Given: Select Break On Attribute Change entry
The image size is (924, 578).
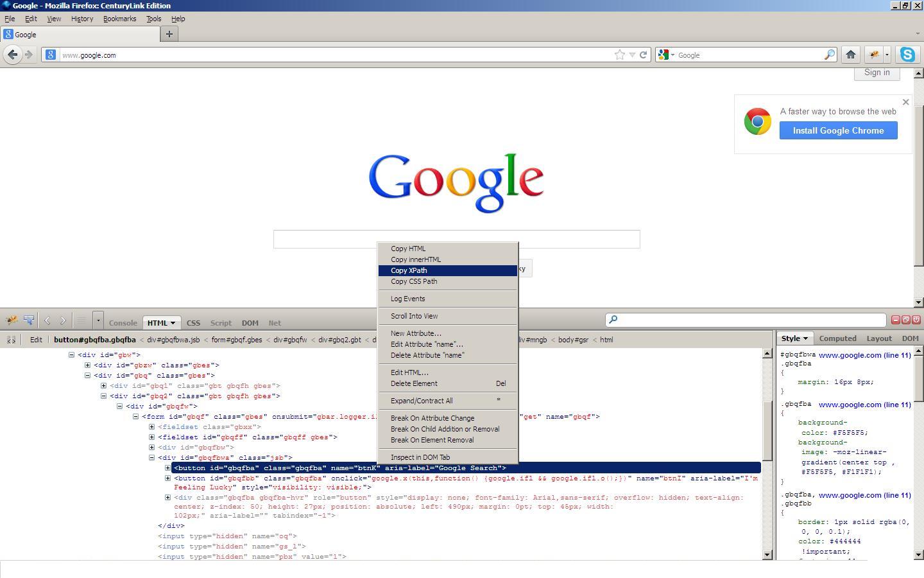Looking at the screenshot, I should click(x=447, y=418).
